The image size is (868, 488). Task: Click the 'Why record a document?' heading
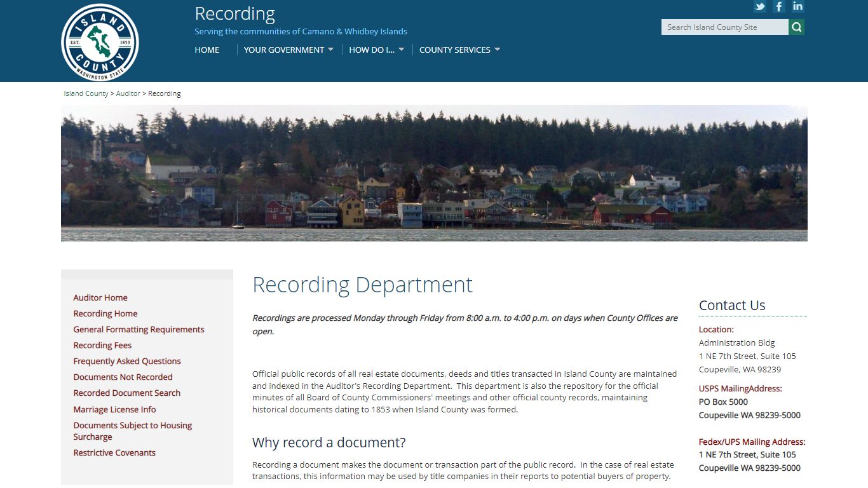[x=329, y=442]
